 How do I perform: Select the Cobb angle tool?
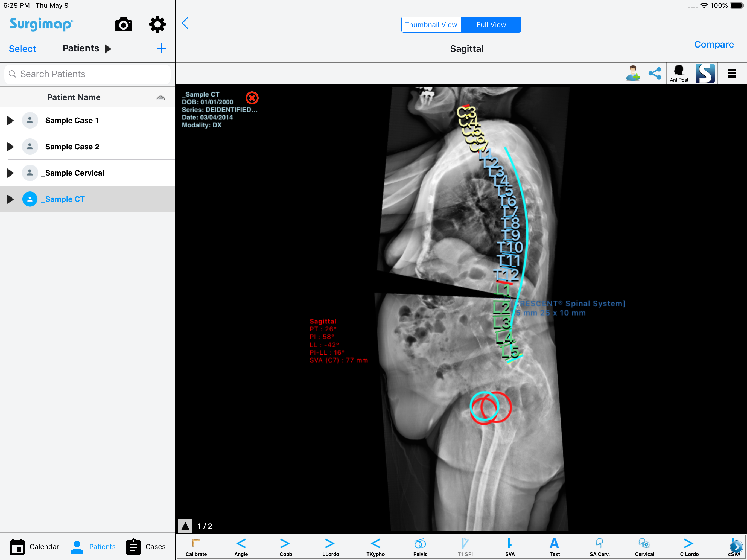pyautogui.click(x=285, y=547)
